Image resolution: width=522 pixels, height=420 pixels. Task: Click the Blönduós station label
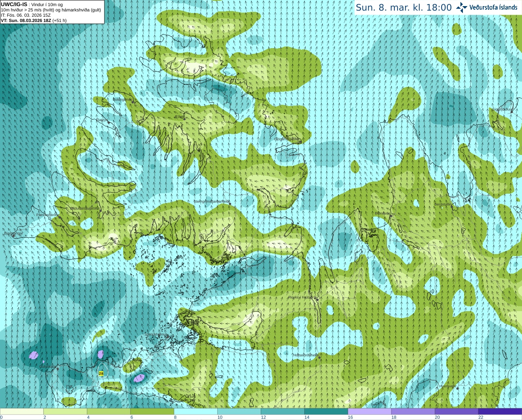pos(383,213)
